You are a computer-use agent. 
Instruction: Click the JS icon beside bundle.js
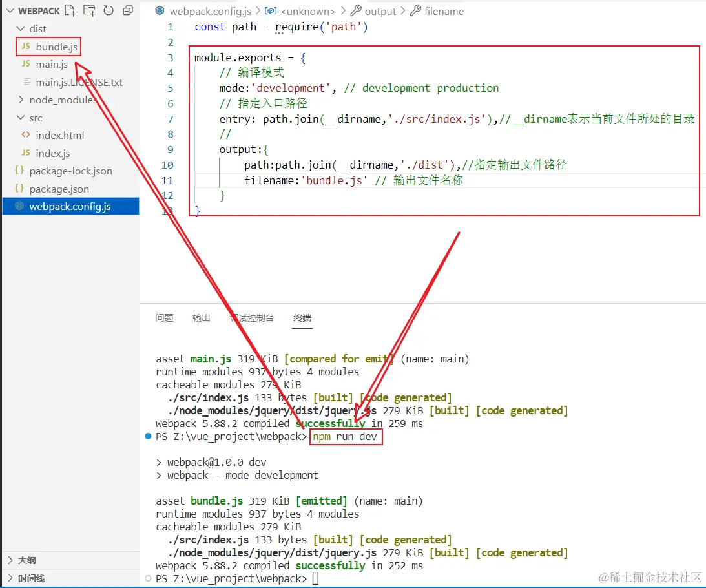point(26,46)
